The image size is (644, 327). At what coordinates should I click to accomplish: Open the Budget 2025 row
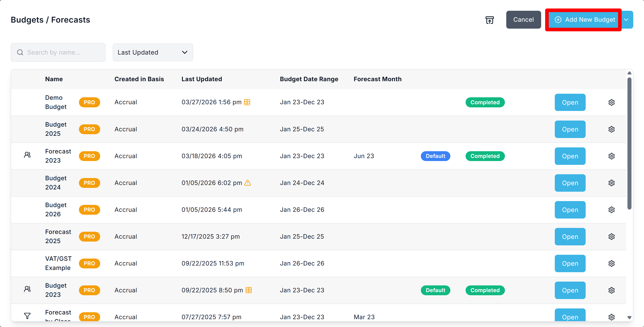click(570, 129)
